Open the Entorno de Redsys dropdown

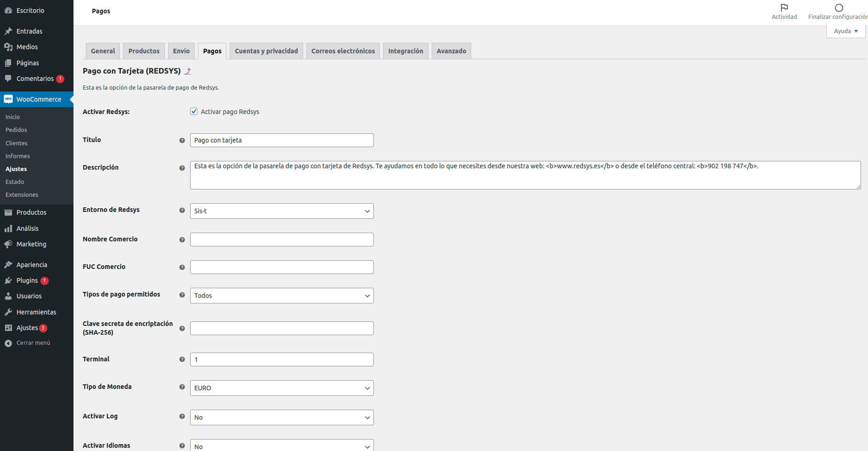click(x=282, y=211)
